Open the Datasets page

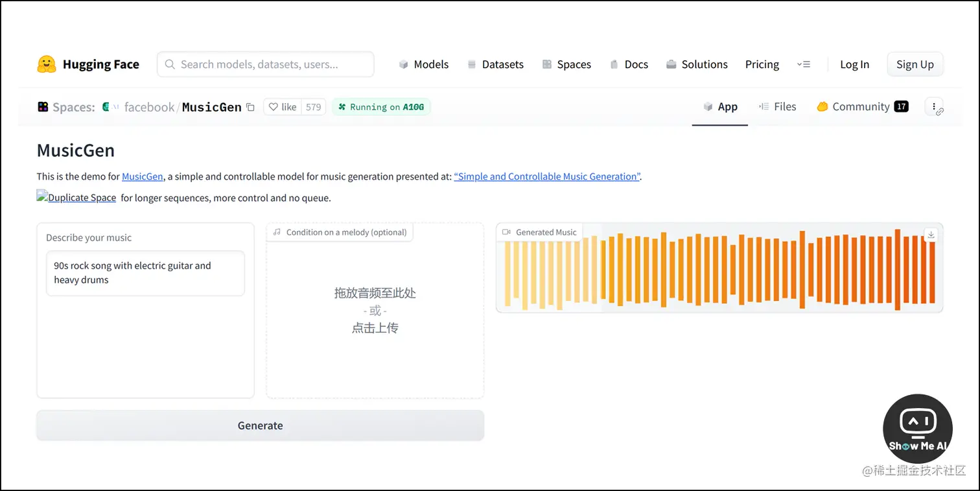[x=495, y=64]
